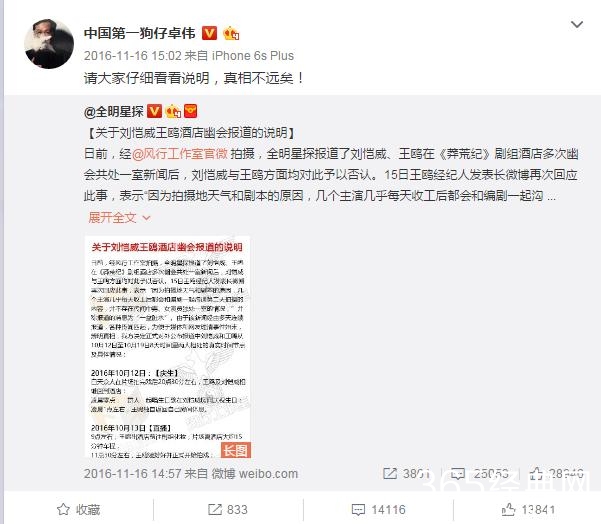Click 收藏 to favorite this post

[79, 509]
